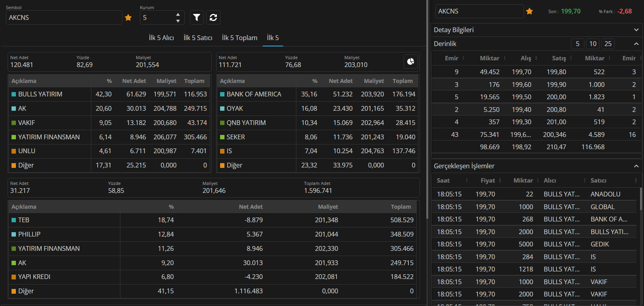Collapse the Gerçekleşen İşlemler panel
Viewport: 644px width, 306px height.
pos(636,166)
